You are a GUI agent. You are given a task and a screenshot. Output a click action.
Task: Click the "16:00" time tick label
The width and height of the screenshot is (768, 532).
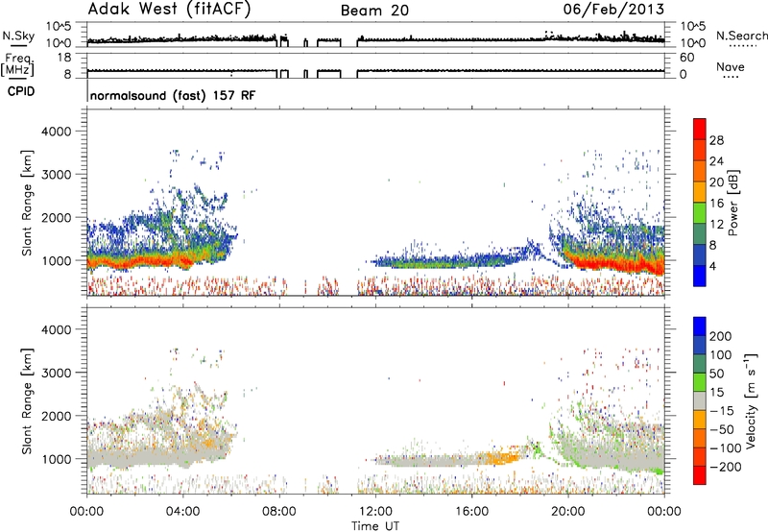(471, 512)
